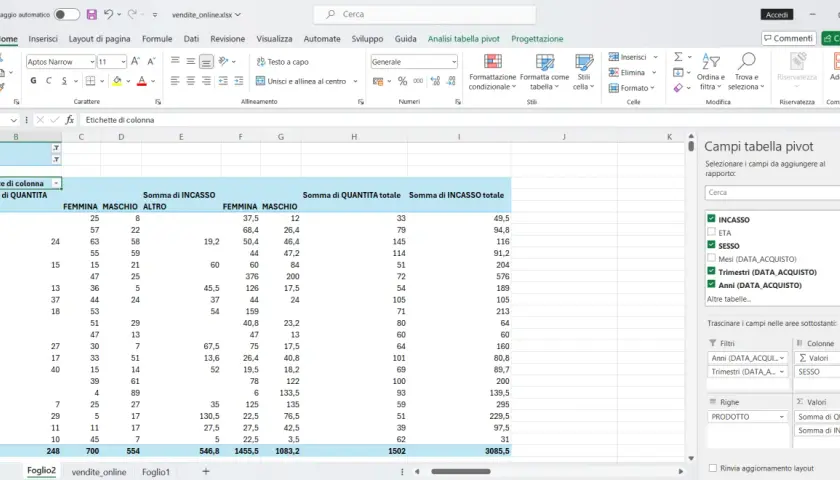
Task: Open Trimestri (DATA_A...) filter field dropdown
Action: (x=782, y=371)
